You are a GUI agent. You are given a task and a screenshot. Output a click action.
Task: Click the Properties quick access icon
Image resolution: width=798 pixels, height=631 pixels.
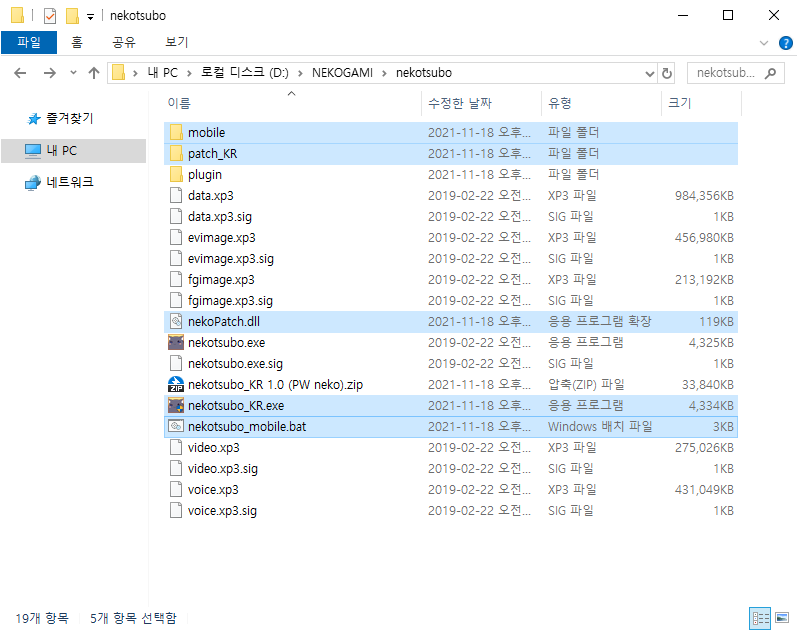pos(50,16)
